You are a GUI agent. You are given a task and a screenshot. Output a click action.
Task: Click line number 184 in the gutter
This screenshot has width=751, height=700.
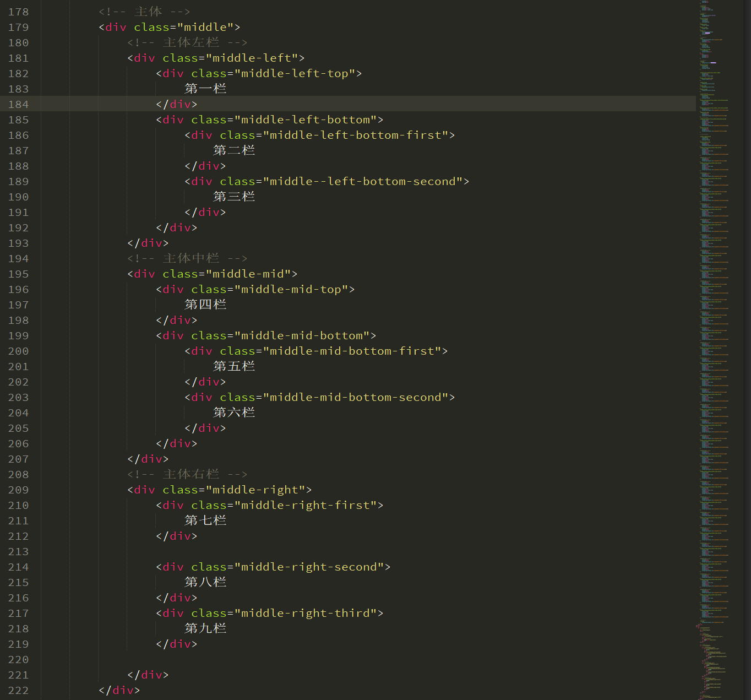click(x=18, y=104)
